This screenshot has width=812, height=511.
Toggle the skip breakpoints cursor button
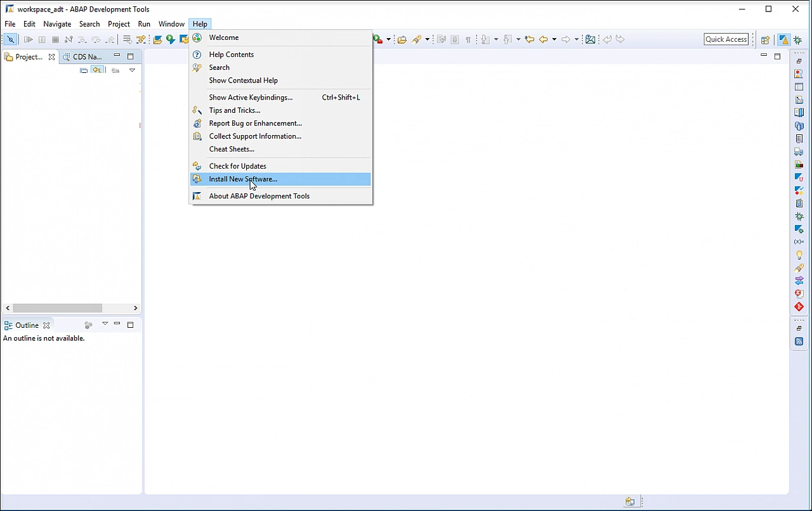[x=10, y=39]
